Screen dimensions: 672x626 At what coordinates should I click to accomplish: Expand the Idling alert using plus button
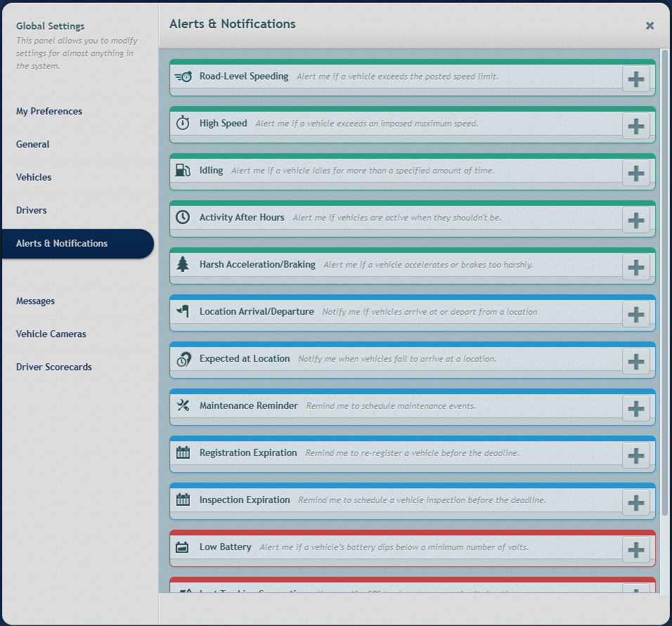click(635, 173)
